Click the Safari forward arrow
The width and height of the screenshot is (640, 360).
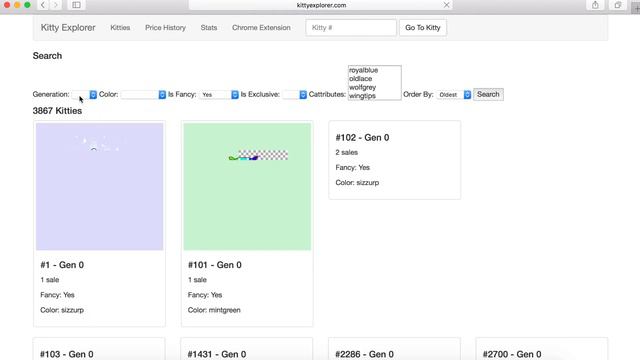pyautogui.click(x=56, y=5)
